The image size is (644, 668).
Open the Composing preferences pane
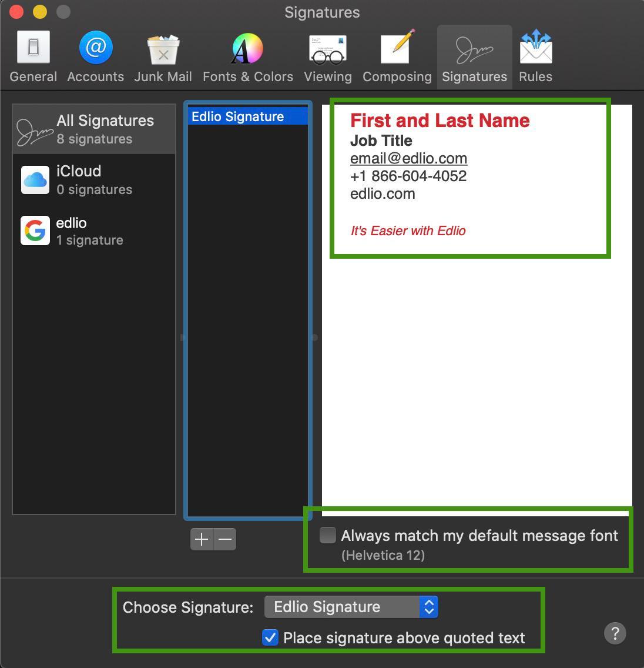click(397, 56)
